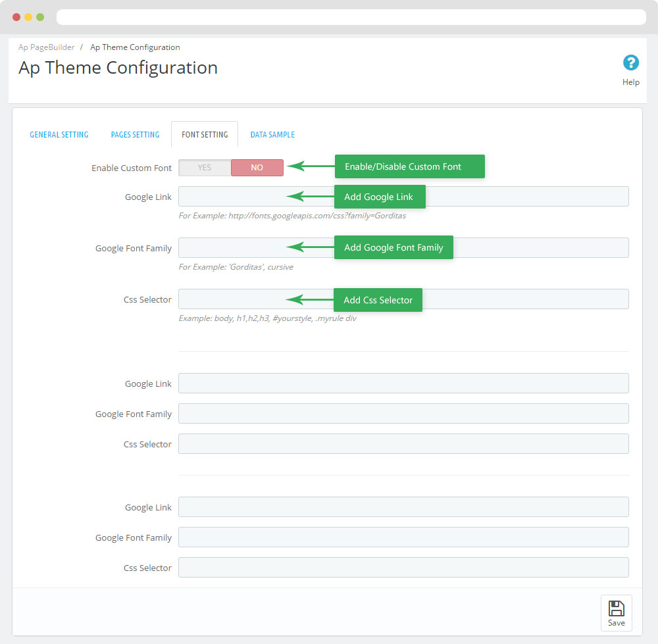Click the browser address bar
658x644 pixels.
coord(351,17)
